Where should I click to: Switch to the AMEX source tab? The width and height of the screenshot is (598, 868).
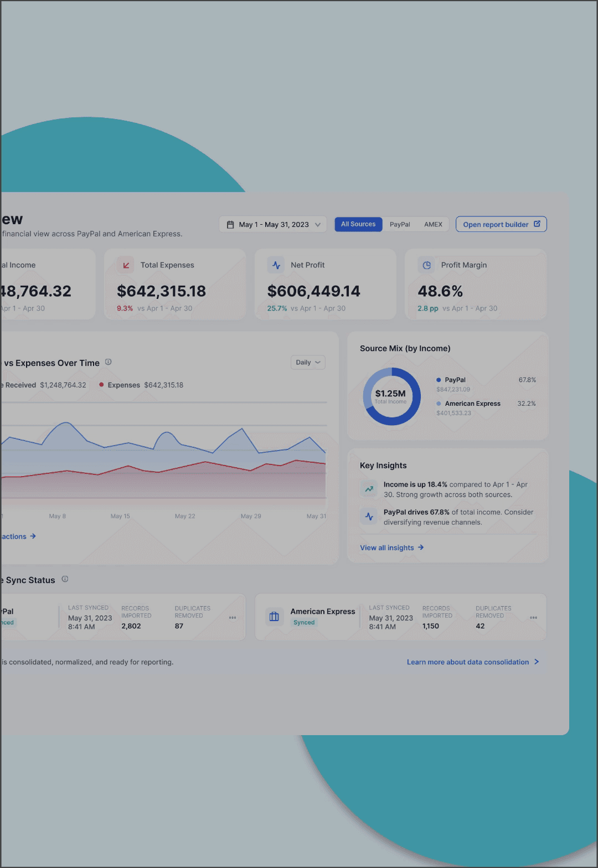point(433,224)
